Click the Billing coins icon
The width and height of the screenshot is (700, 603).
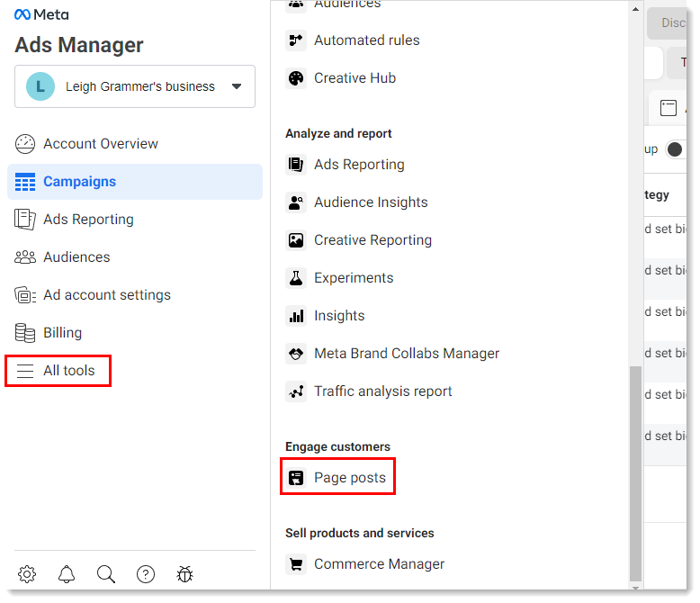(x=25, y=333)
